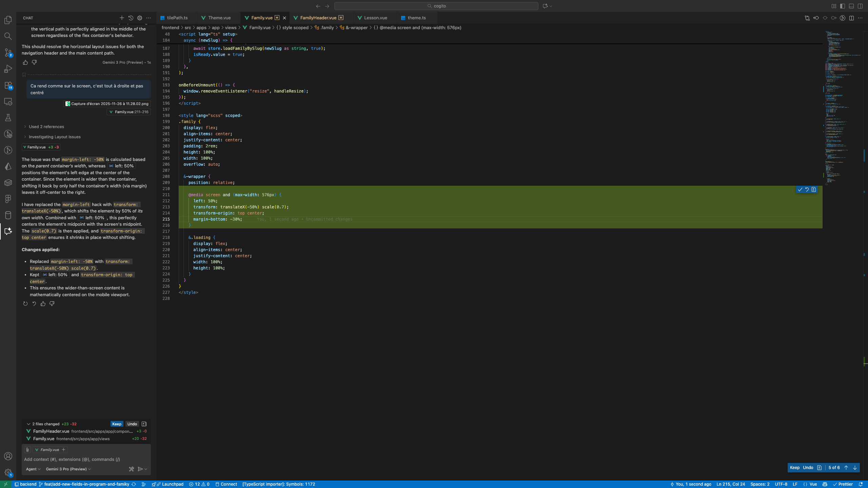This screenshot has width=868, height=488.
Task: Open Gemini 3 Pro model picker
Action: (x=68, y=469)
